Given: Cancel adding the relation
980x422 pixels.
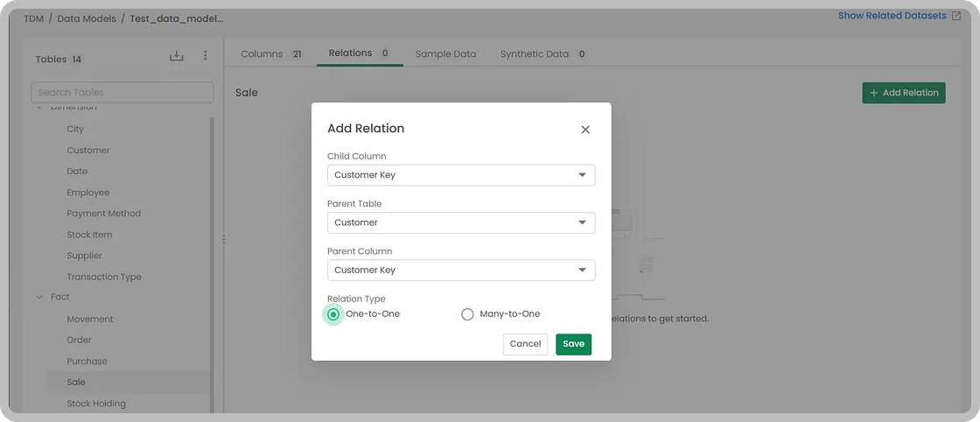Looking at the screenshot, I should click(x=525, y=344).
